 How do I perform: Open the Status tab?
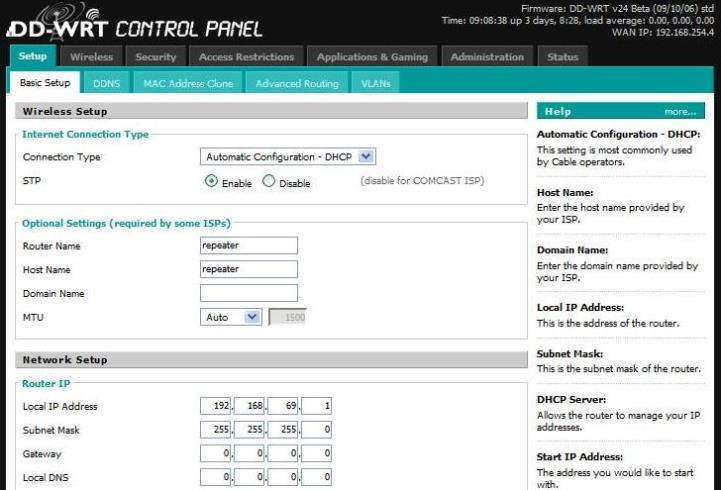point(562,57)
